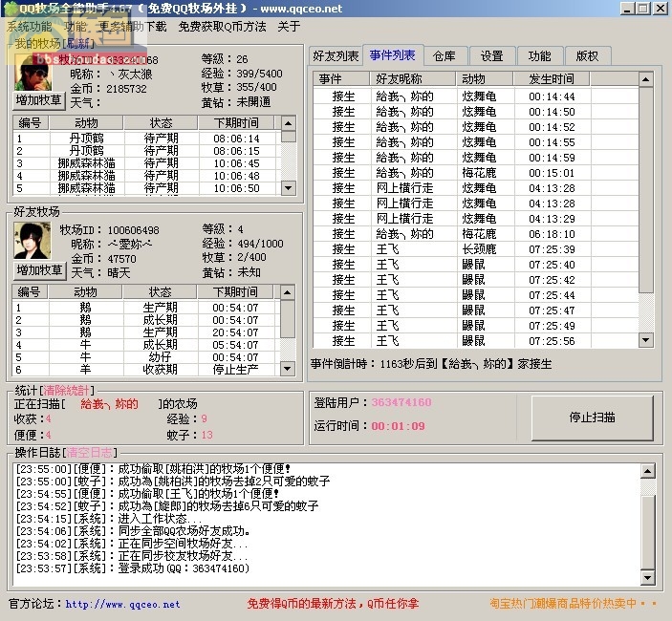This screenshot has width=672, height=621.
Task: Select friend ranch row 6, 羊 收获期
Action: click(x=146, y=370)
